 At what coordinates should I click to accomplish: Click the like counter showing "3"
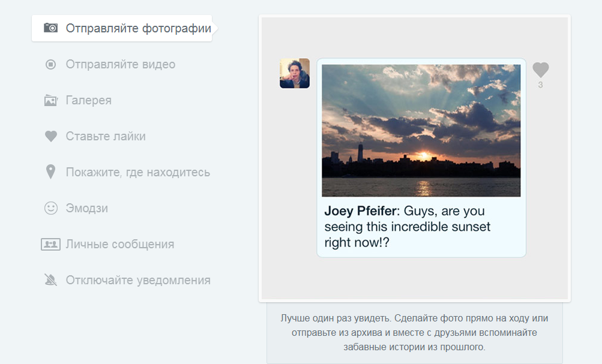pyautogui.click(x=540, y=85)
